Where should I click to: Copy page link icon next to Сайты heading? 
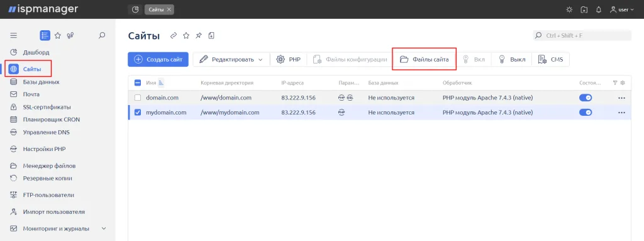point(174,35)
